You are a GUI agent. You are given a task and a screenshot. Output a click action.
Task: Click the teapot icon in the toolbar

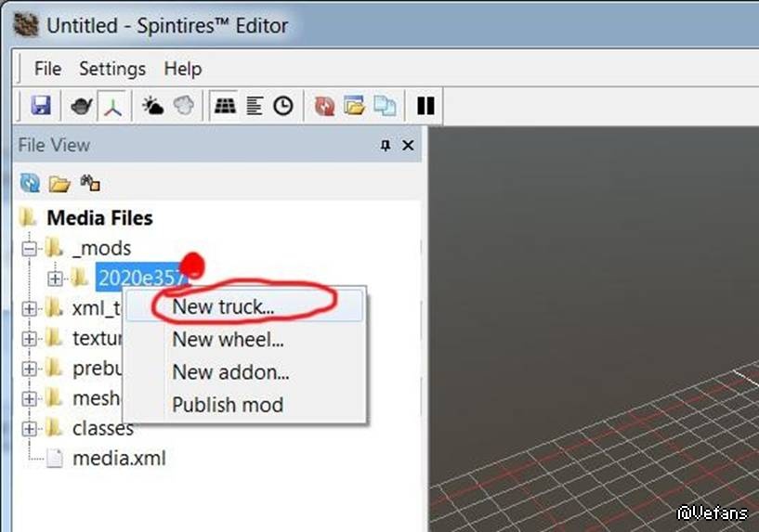[x=81, y=106]
